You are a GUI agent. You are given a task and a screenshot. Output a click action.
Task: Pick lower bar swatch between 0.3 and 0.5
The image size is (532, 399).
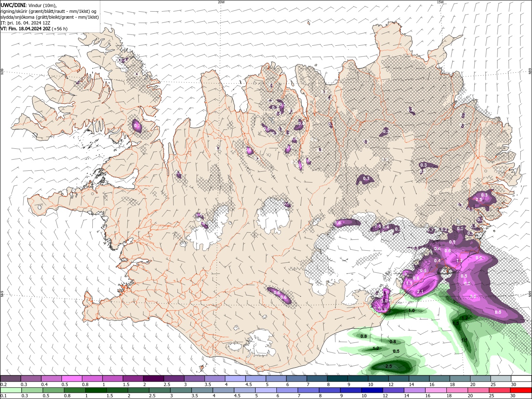(32, 390)
